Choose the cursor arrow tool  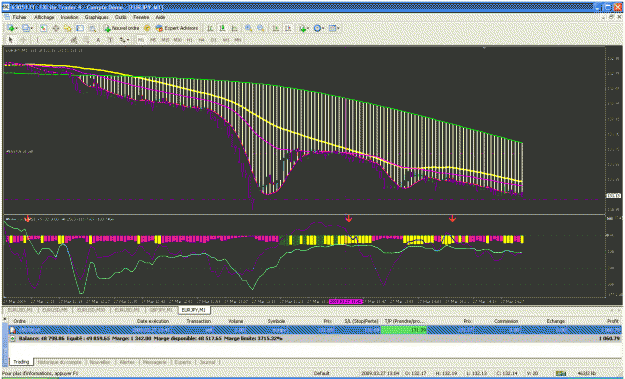pyautogui.click(x=11, y=40)
